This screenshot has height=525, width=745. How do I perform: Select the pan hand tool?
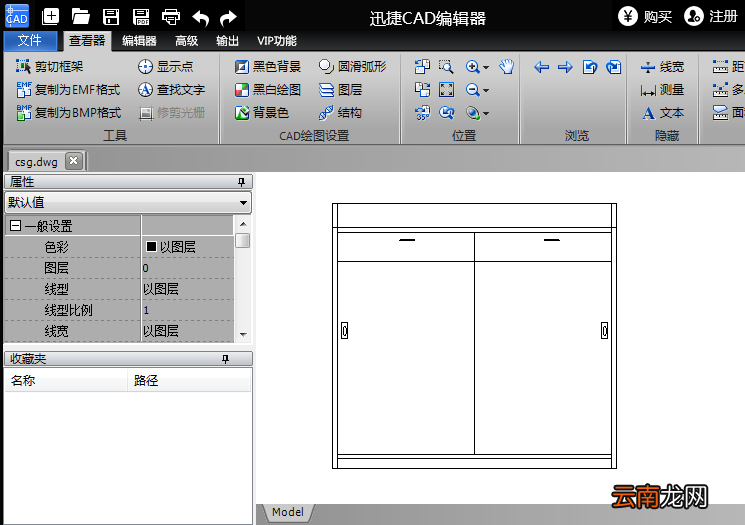(506, 67)
